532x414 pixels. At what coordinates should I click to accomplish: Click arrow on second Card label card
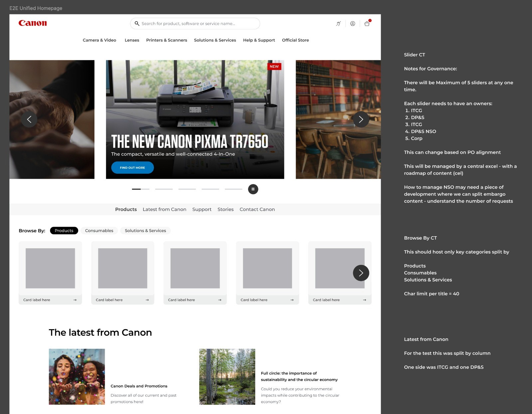click(x=147, y=300)
